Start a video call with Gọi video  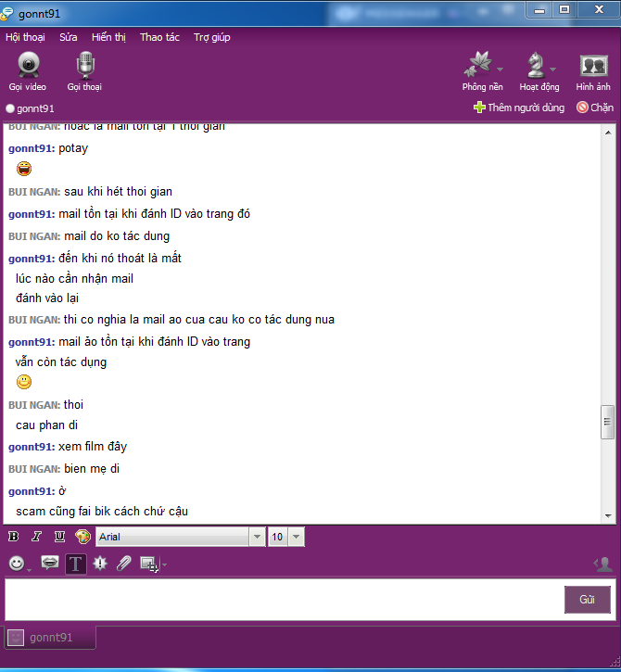pos(28,71)
